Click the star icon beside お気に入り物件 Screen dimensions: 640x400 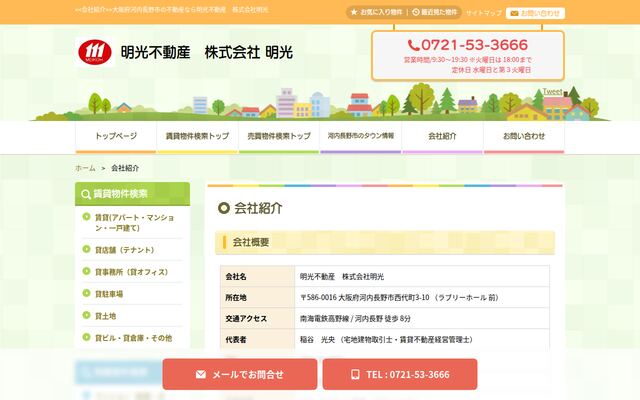(354, 12)
